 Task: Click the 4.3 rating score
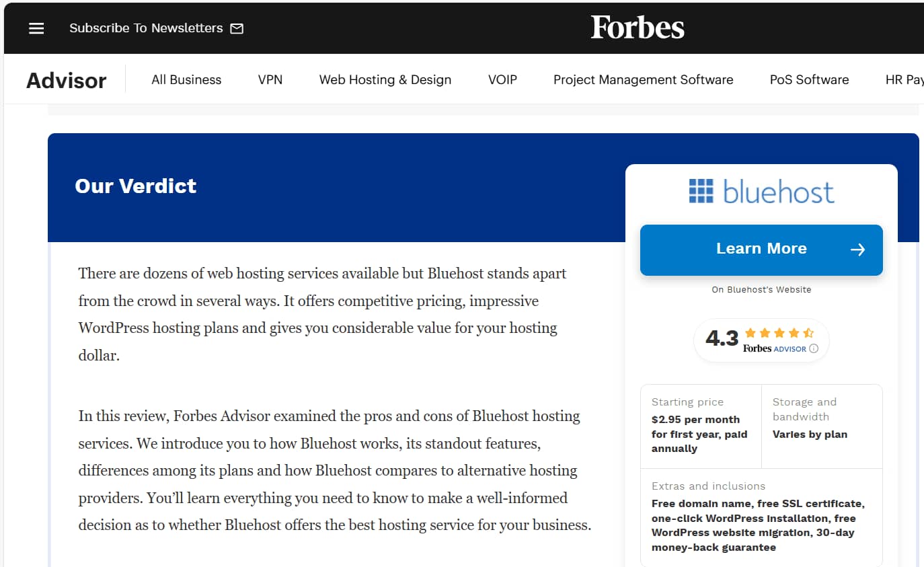tap(721, 339)
